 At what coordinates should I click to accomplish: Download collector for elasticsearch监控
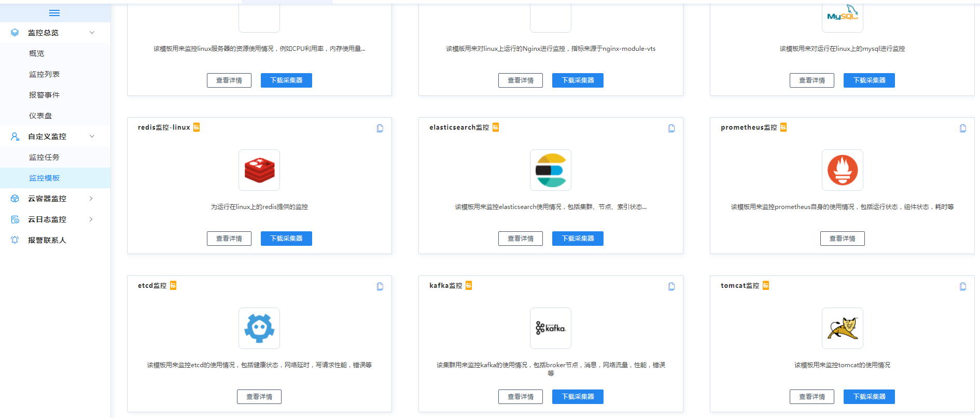pos(578,239)
